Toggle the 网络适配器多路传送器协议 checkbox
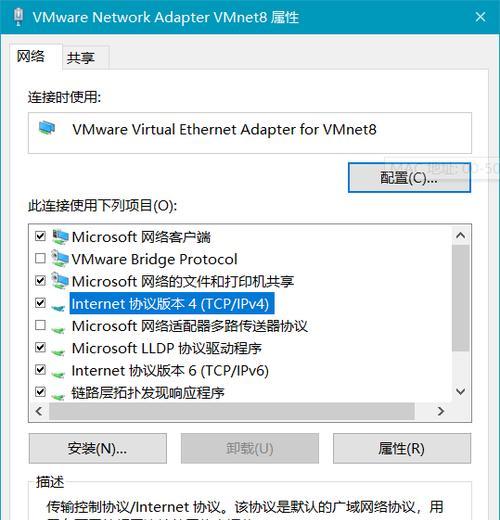The height and width of the screenshot is (520, 500). pos(40,325)
